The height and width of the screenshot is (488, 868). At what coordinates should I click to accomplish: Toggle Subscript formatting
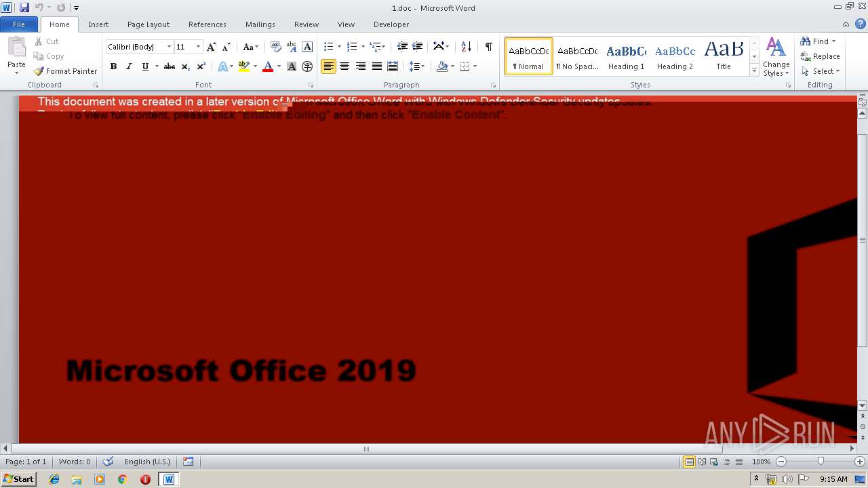pyautogui.click(x=186, y=66)
